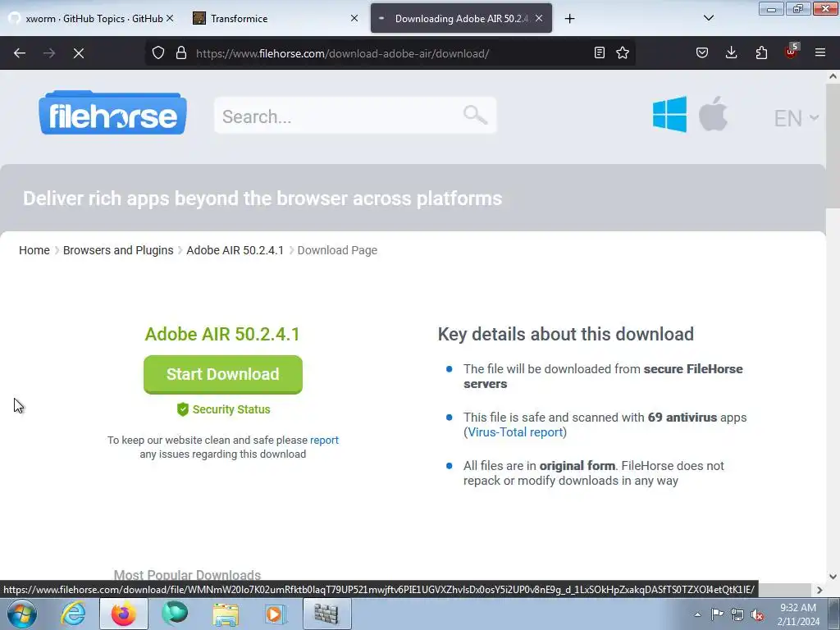Open Adobe AIR 50.2.4.1 breadcrumb

(235, 250)
